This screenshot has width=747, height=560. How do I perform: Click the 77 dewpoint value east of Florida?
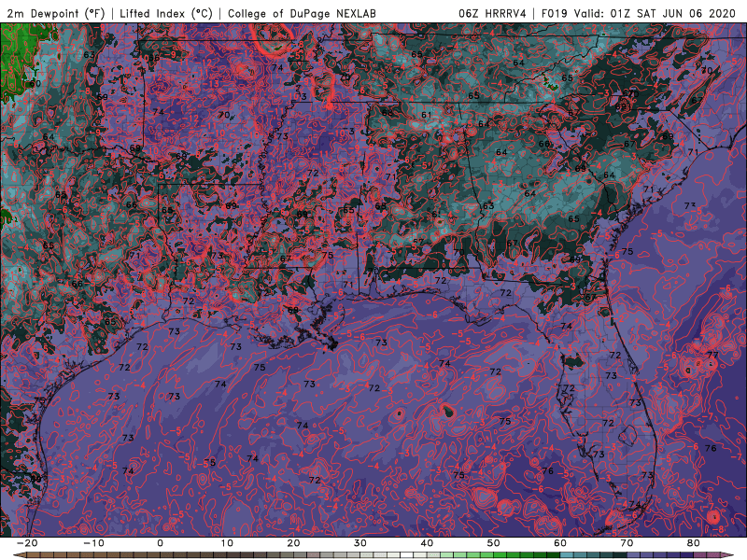[x=712, y=355]
